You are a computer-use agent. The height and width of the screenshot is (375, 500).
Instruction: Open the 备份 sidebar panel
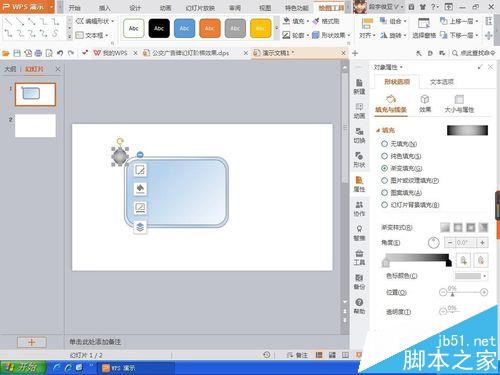pos(359,282)
